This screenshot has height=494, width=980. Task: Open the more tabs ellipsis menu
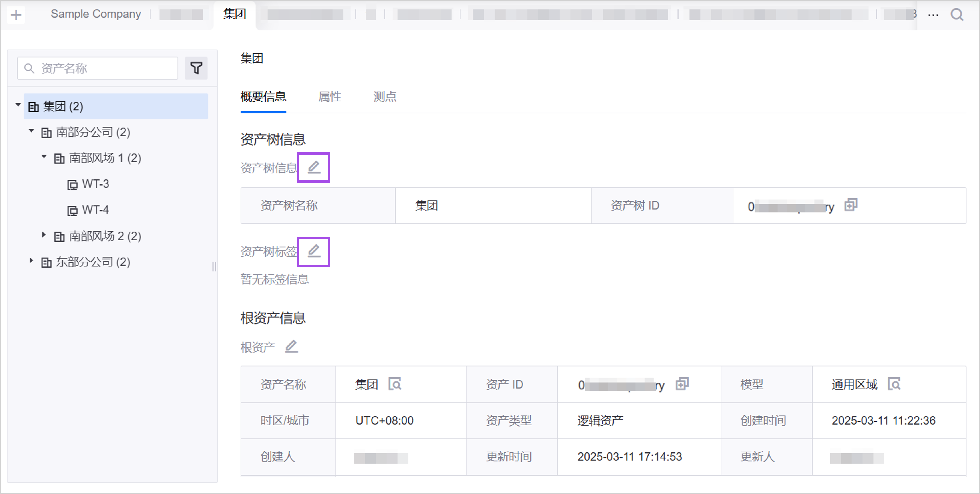pos(933,15)
